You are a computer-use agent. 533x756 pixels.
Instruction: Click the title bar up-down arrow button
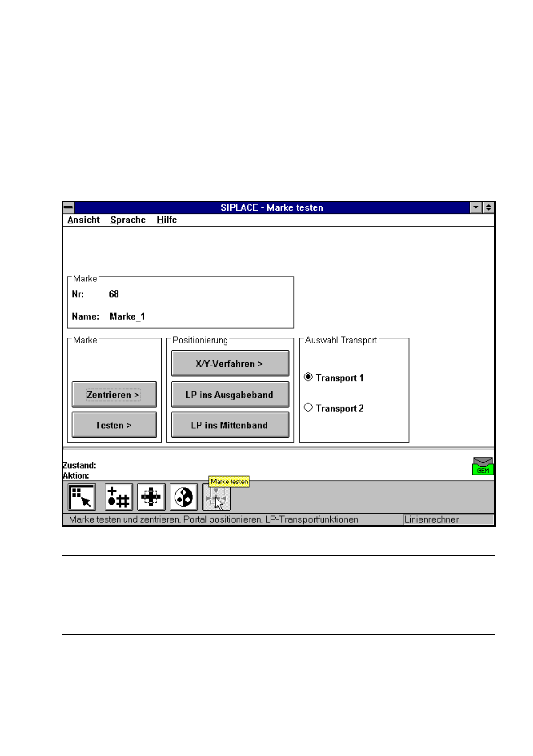(488, 207)
